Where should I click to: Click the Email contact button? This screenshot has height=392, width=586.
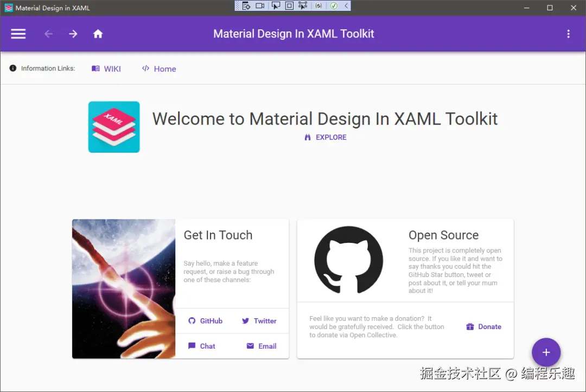coord(262,346)
